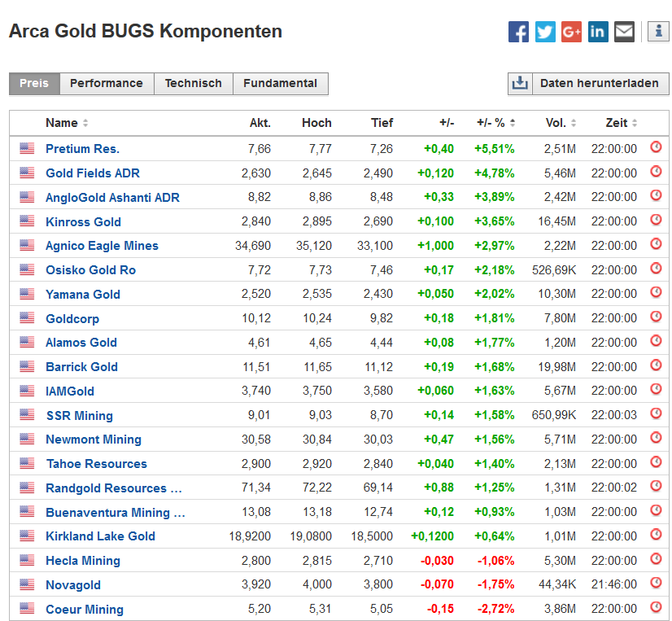This screenshot has height=621, width=672.
Task: Click the Tief column header
Action: pos(382,123)
